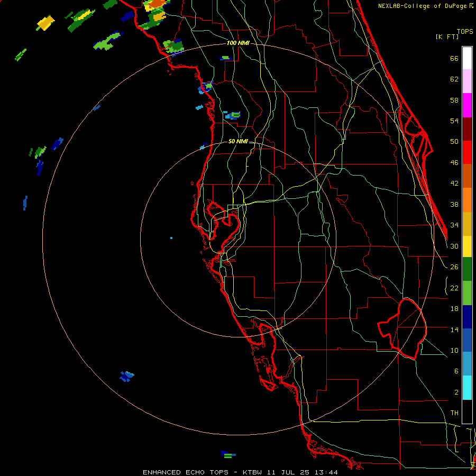Select the blue-green echo cell near the bottom center

tap(228, 454)
